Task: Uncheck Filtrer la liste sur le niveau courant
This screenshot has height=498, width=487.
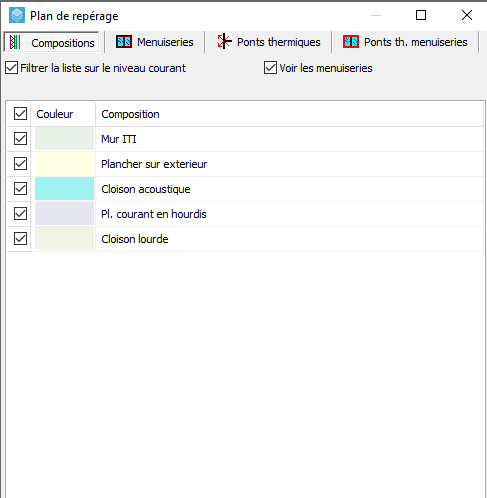Action: coord(12,68)
